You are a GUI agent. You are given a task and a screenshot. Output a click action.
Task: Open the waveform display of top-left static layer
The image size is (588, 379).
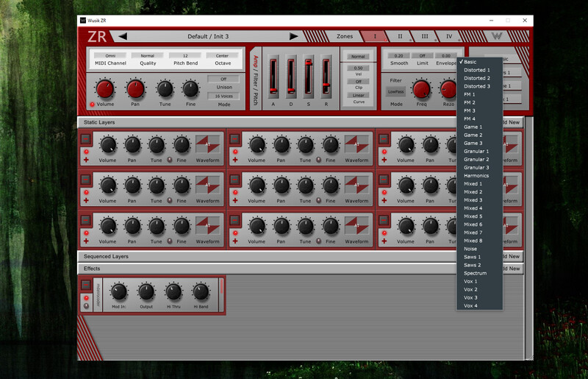pyautogui.click(x=207, y=145)
